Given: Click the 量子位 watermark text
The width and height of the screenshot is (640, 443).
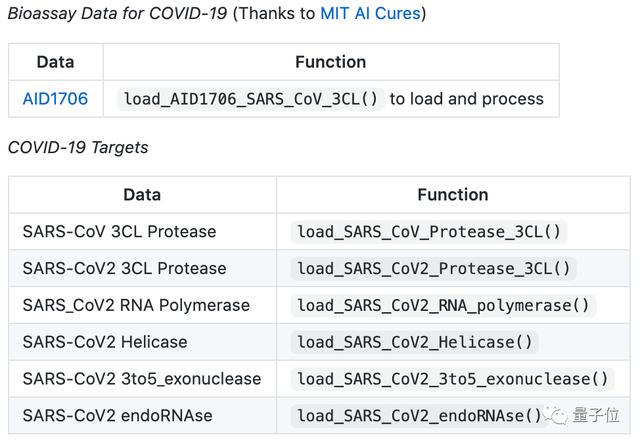Looking at the screenshot, I should click(596, 415).
